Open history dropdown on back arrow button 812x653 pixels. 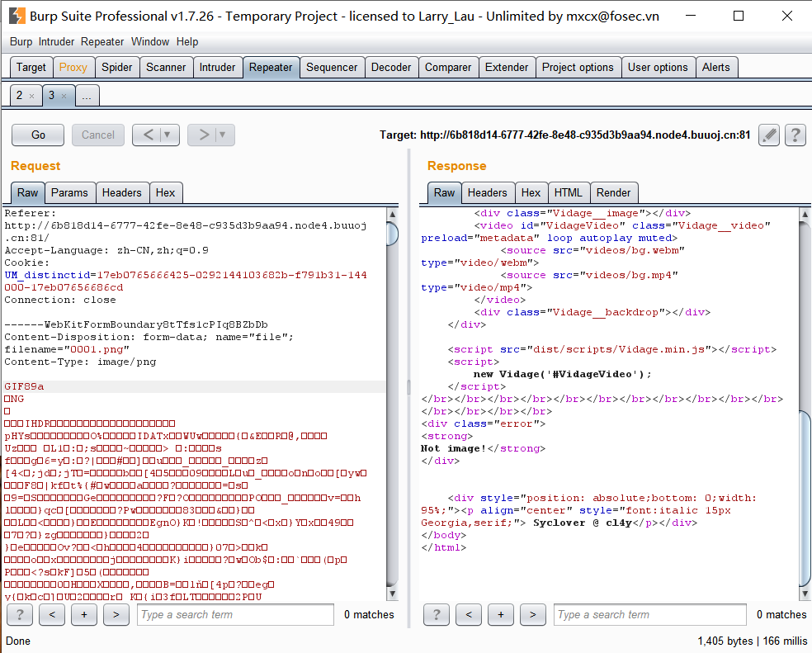point(168,135)
